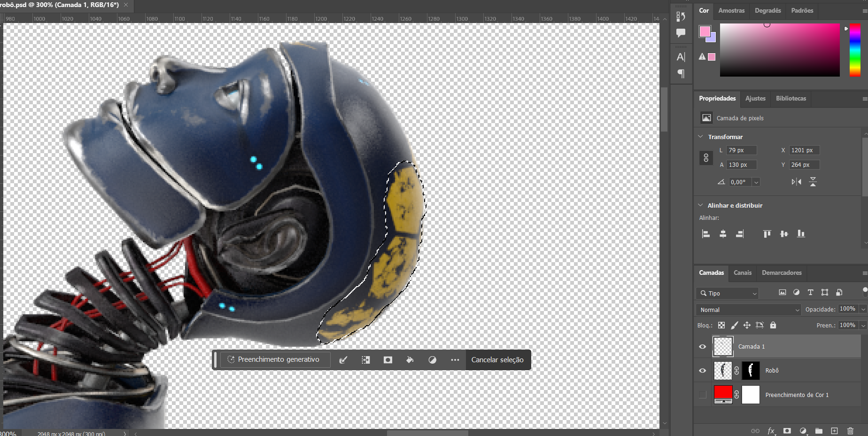868x436 pixels.
Task: Click the fill selection bucket icon
Action: tap(410, 360)
